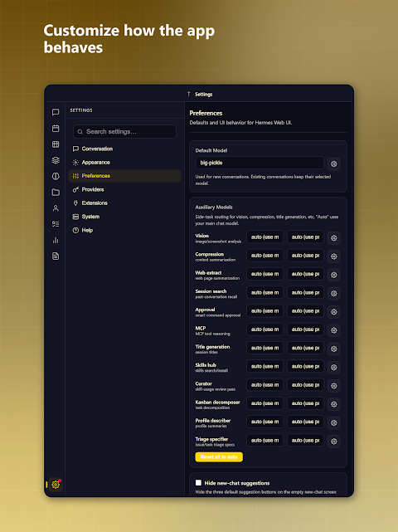Open the grid board icon in sidebar
The image size is (398, 532).
pyautogui.click(x=56, y=144)
